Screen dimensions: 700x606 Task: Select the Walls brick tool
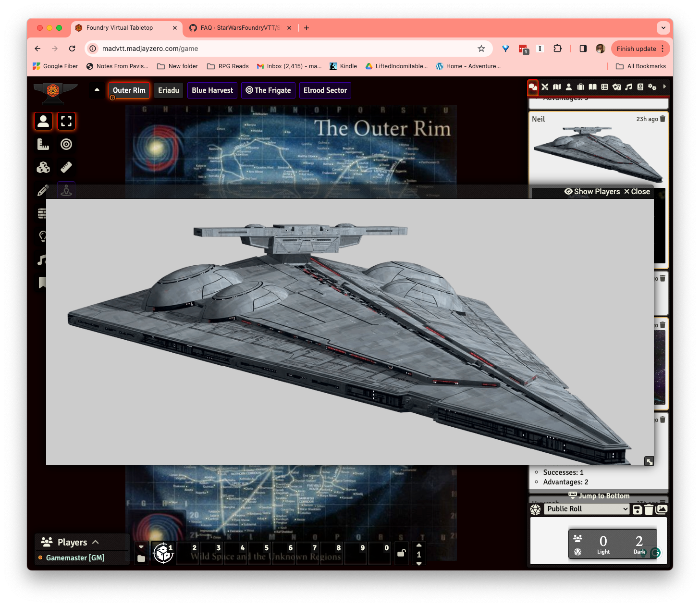click(x=42, y=213)
